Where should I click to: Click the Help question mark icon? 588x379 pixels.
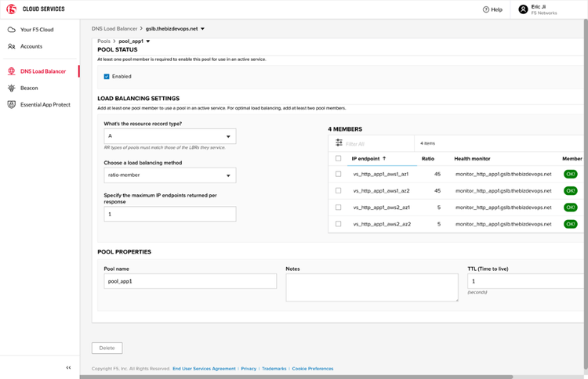(486, 9)
